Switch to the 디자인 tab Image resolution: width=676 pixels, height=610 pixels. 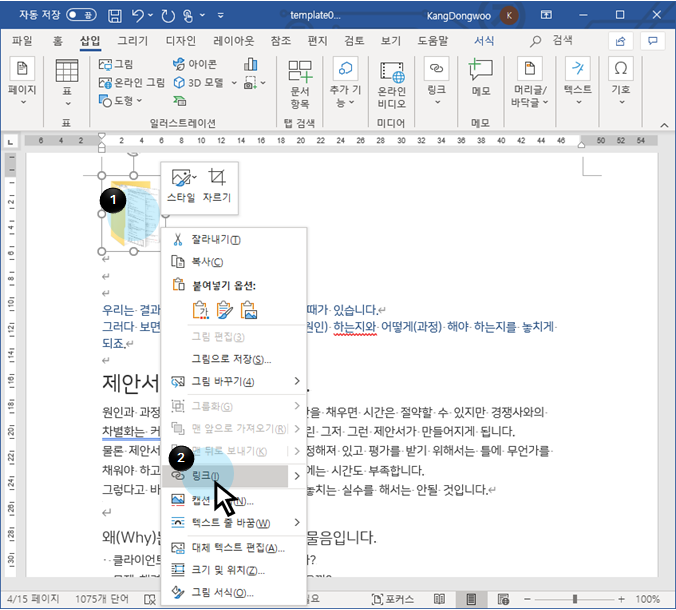(x=181, y=41)
